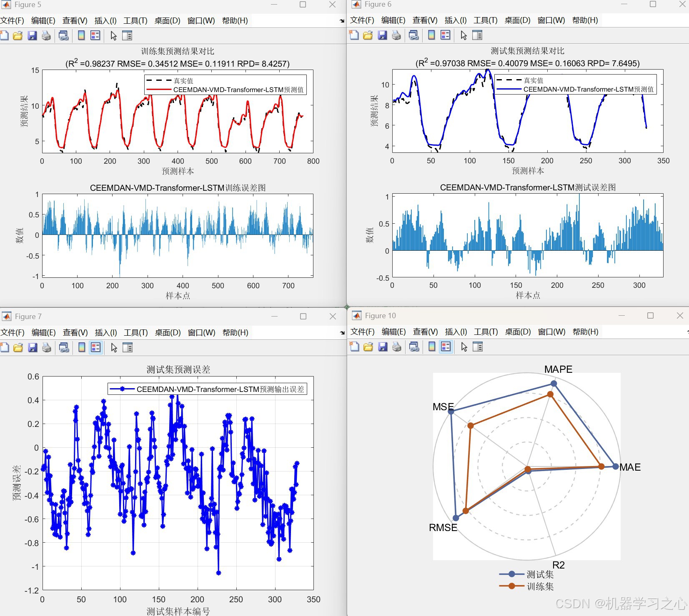689x616 pixels.
Task: Click Save icon in Figure 10 toolbar
Action: click(x=383, y=347)
